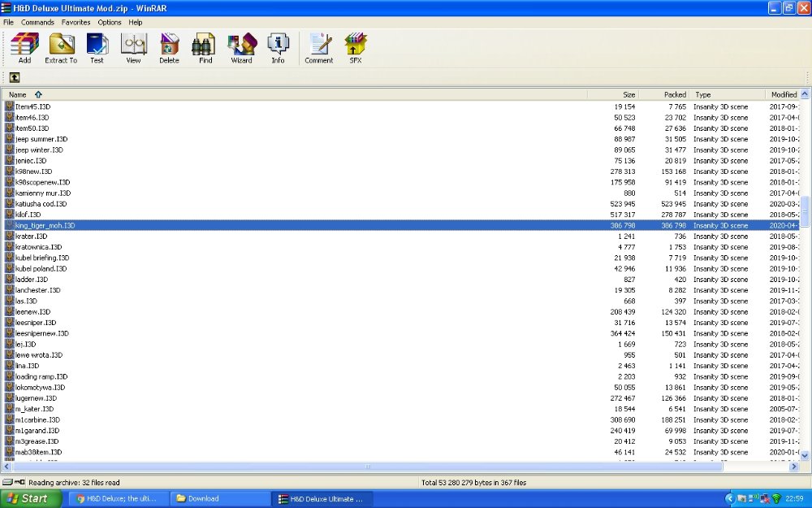Image resolution: width=812 pixels, height=508 pixels.
Task: Click the Add archive toolbar icon
Action: (24, 48)
